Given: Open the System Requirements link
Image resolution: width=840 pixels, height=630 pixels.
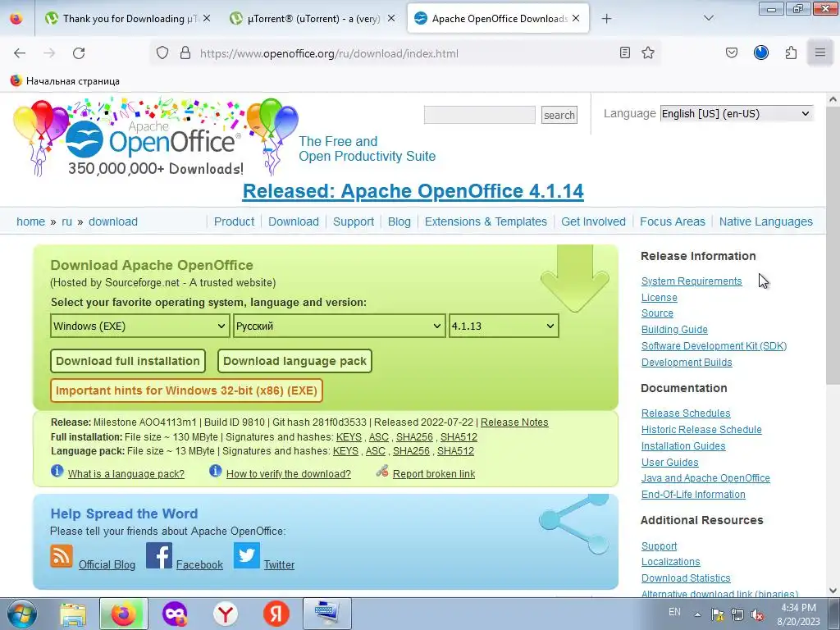Looking at the screenshot, I should [692, 281].
